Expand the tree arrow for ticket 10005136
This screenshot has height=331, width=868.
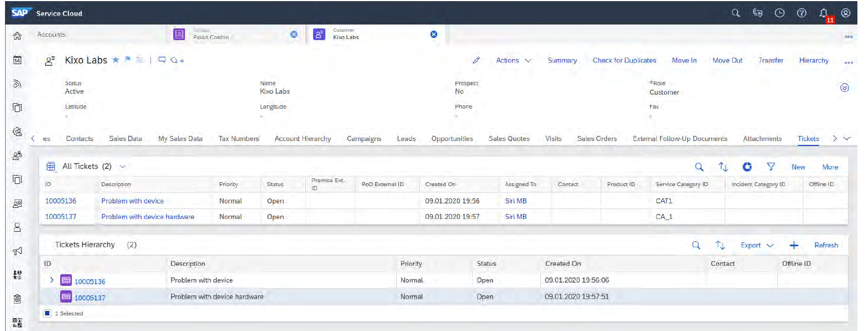[x=51, y=280]
